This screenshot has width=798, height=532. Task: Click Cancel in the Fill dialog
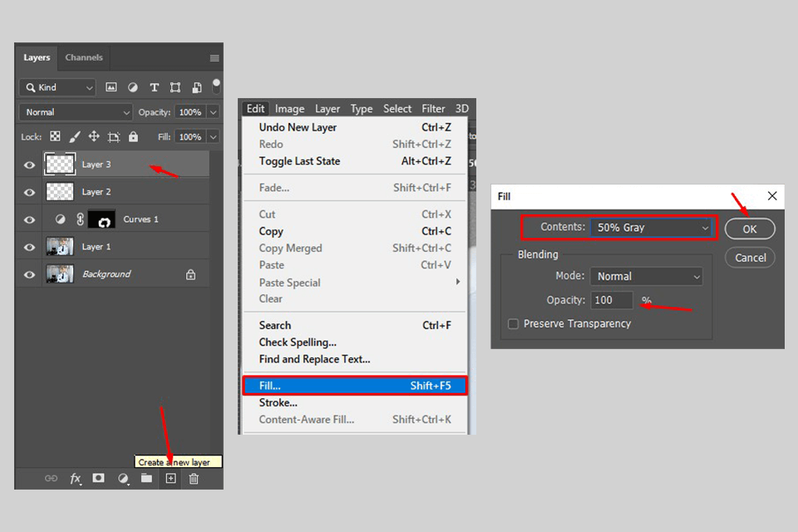click(x=750, y=258)
